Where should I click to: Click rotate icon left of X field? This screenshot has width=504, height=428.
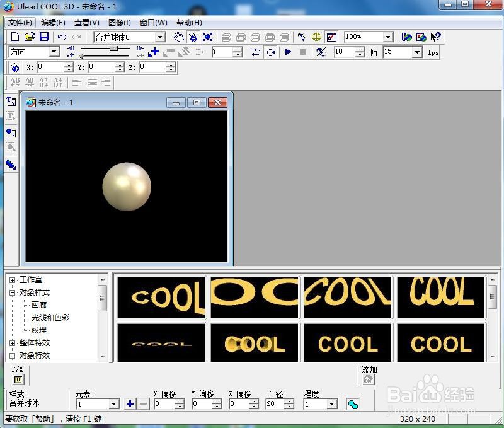click(14, 67)
